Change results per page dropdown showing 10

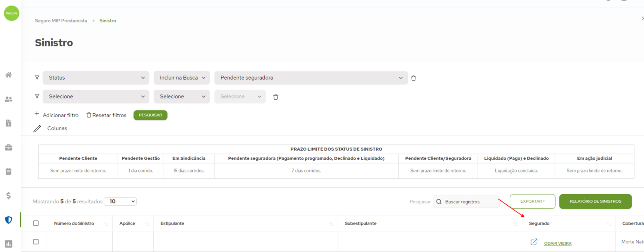pos(120,202)
